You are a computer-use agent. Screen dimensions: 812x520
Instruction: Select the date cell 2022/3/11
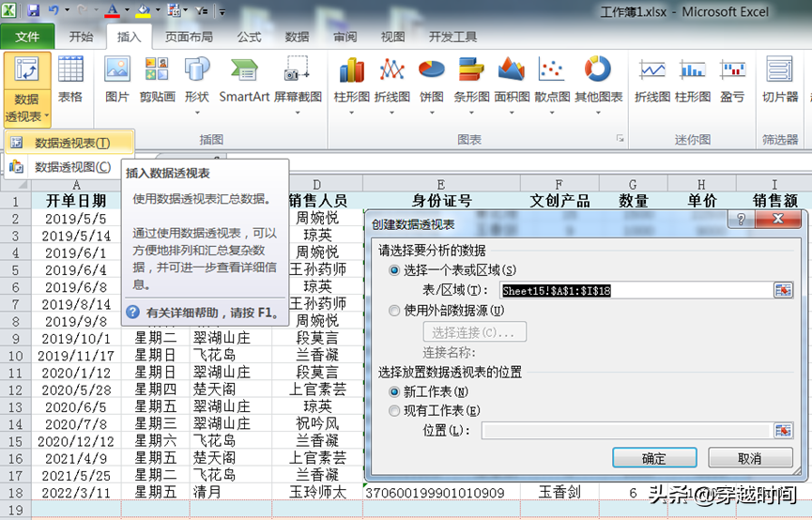76,492
